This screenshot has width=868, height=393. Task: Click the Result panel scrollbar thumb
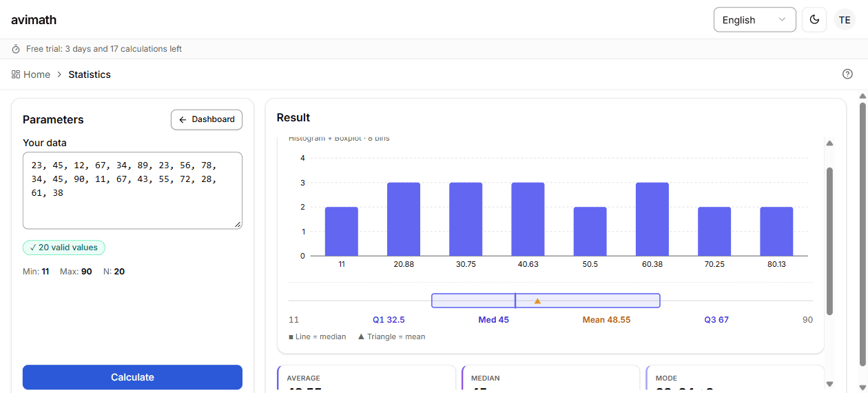click(x=829, y=241)
